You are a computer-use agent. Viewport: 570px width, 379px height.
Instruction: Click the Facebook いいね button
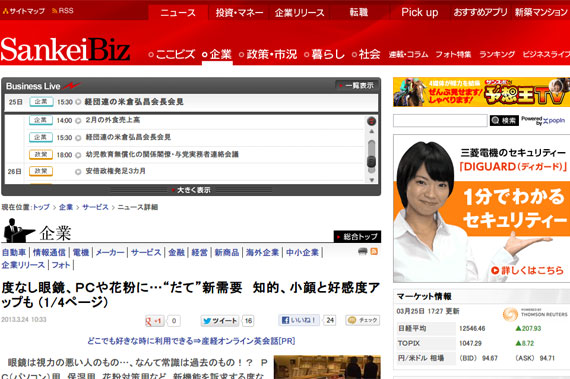[x=299, y=320]
